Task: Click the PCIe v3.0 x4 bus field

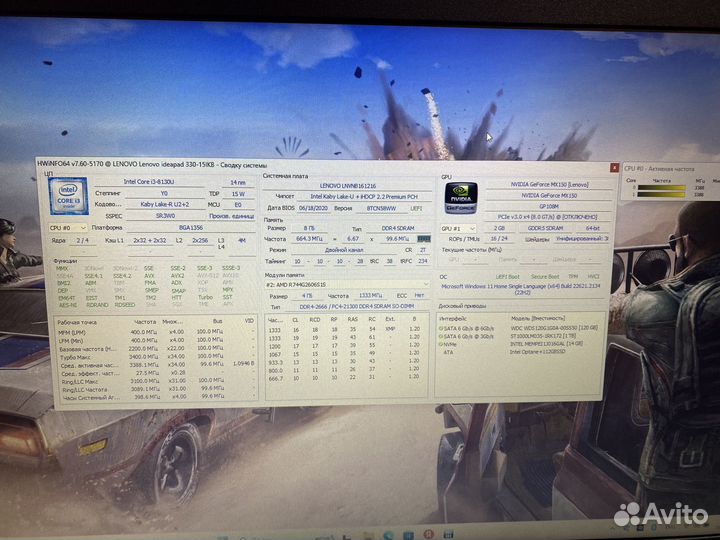Action: coord(549,217)
